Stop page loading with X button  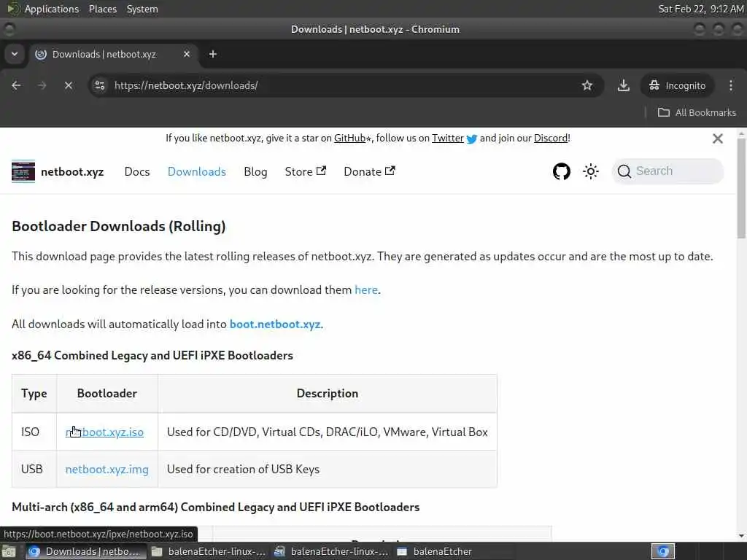click(68, 85)
